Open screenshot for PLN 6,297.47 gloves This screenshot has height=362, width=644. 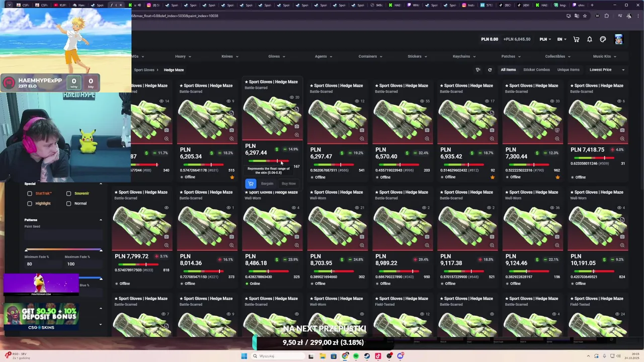[x=362, y=130]
